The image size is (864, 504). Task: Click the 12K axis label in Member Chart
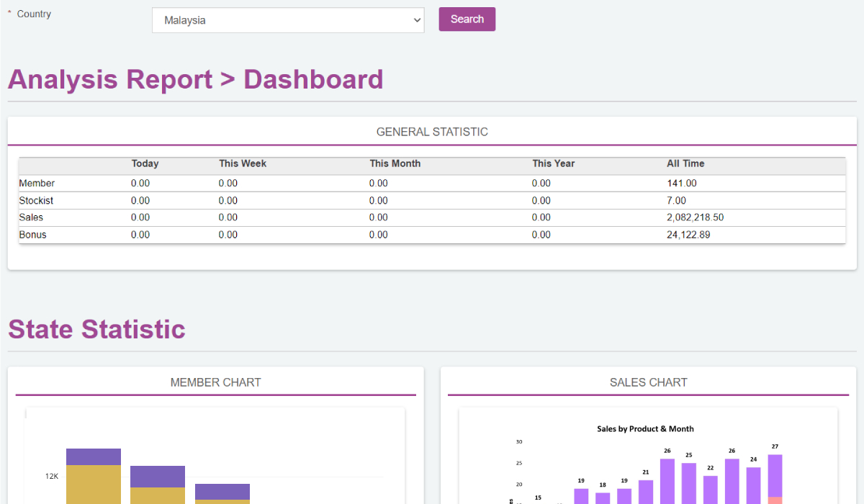pyautogui.click(x=52, y=476)
